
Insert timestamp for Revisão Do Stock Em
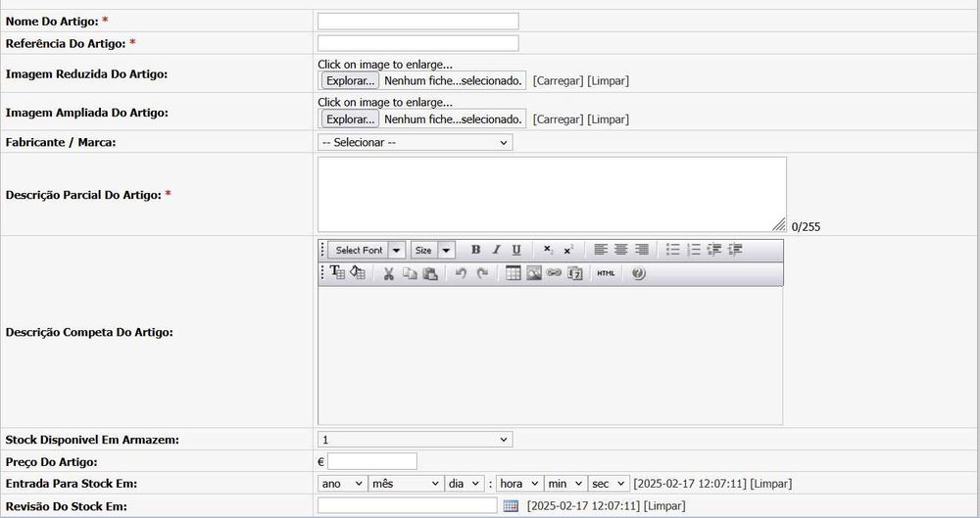pos(584,506)
